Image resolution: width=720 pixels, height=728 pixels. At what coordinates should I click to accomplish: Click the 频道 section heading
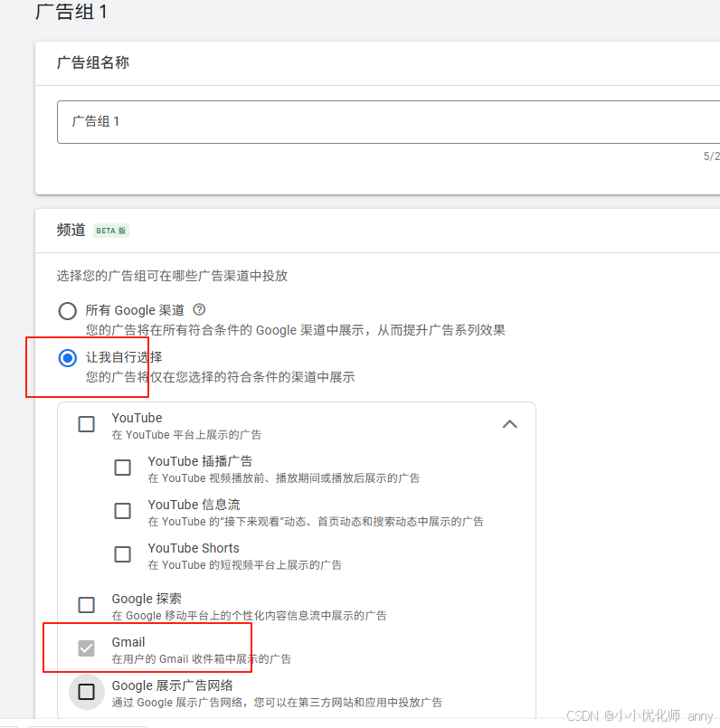click(x=71, y=231)
